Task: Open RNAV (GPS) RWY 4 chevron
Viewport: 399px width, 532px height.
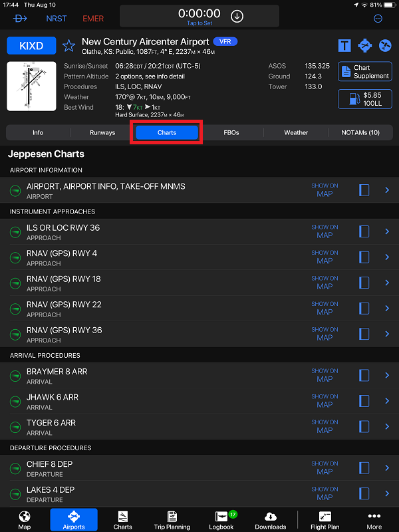Action: coord(387,257)
